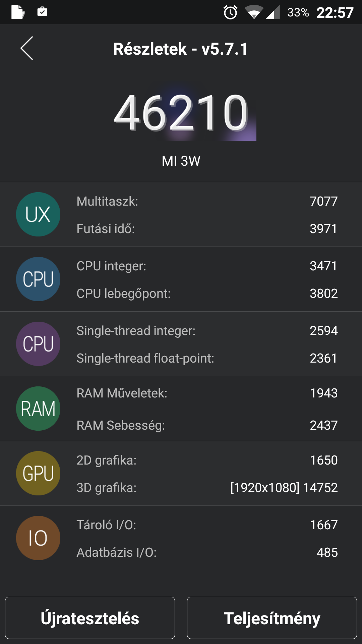Open the Teljesítmény performance button
362x644 pixels.
[x=272, y=618]
